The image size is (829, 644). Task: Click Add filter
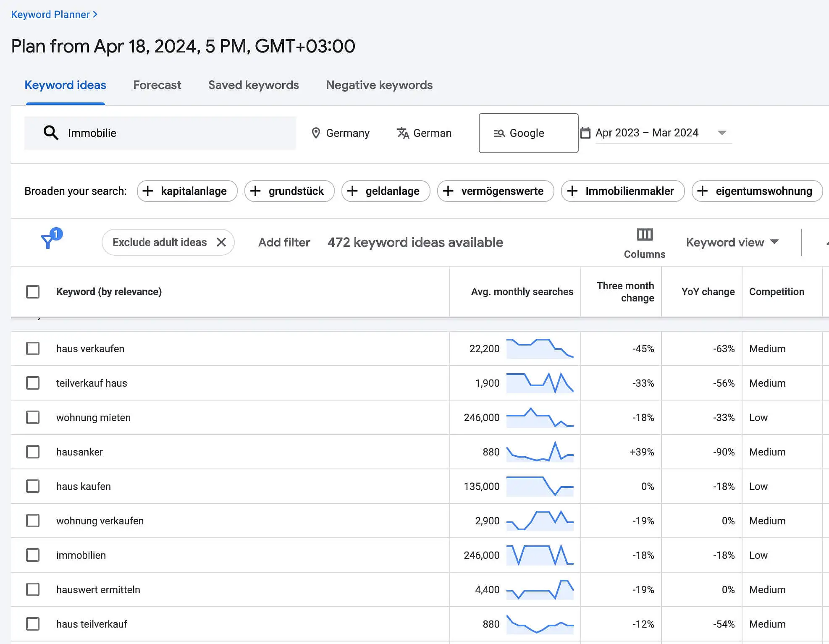click(x=284, y=242)
